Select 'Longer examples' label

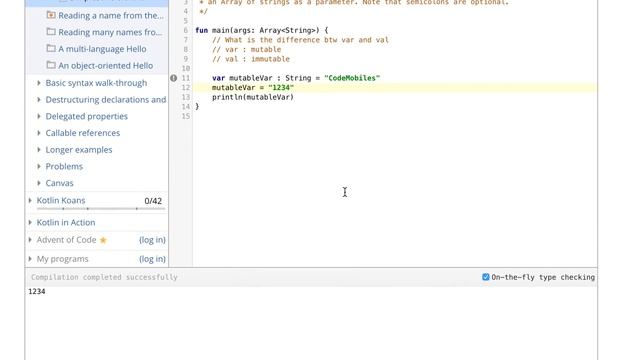[79, 150]
